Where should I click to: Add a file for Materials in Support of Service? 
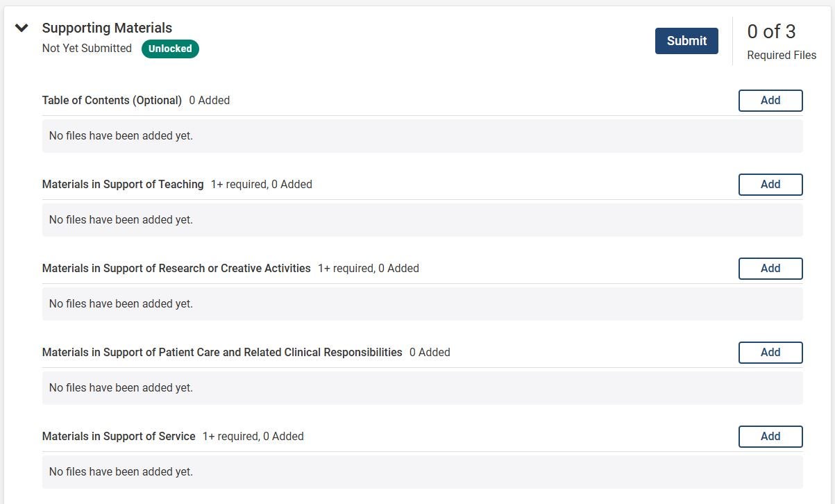[x=770, y=437]
